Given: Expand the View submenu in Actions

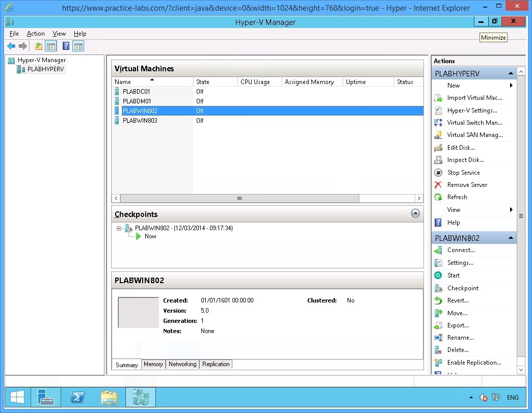Looking at the screenshot, I should click(x=453, y=209).
